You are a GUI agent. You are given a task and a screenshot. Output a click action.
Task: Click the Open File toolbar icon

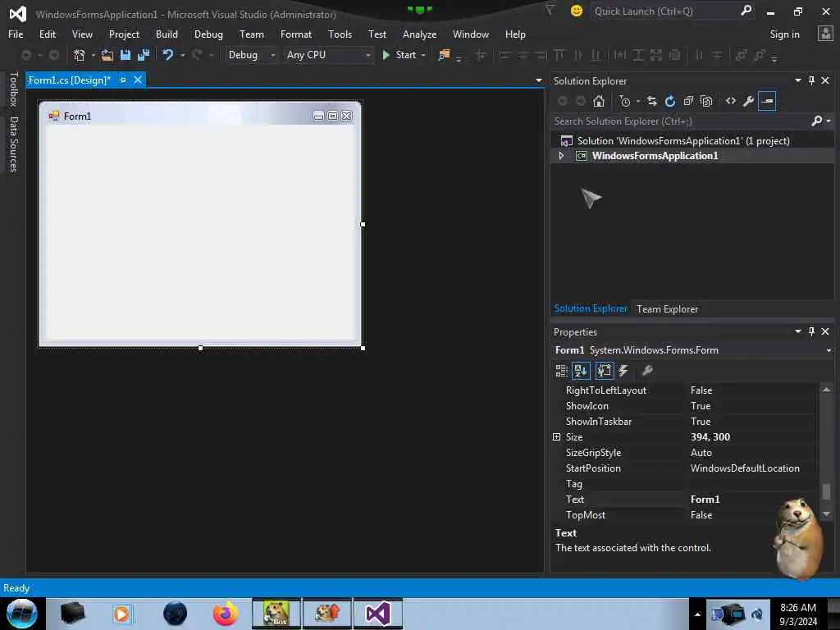(x=107, y=55)
